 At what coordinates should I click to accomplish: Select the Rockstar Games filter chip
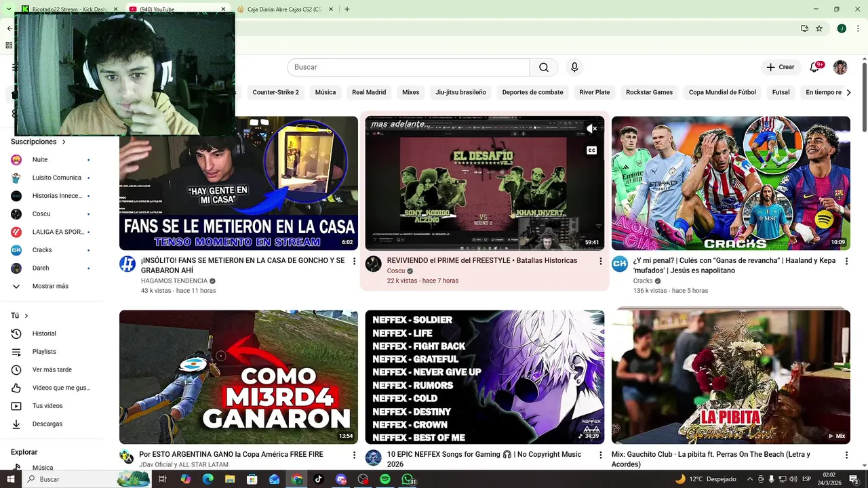coord(649,92)
